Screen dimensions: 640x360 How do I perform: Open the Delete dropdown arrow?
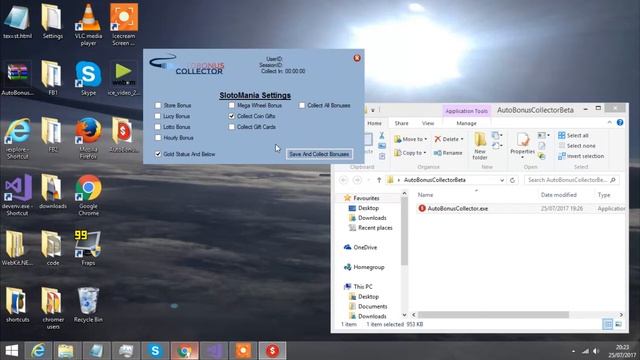coord(462,139)
